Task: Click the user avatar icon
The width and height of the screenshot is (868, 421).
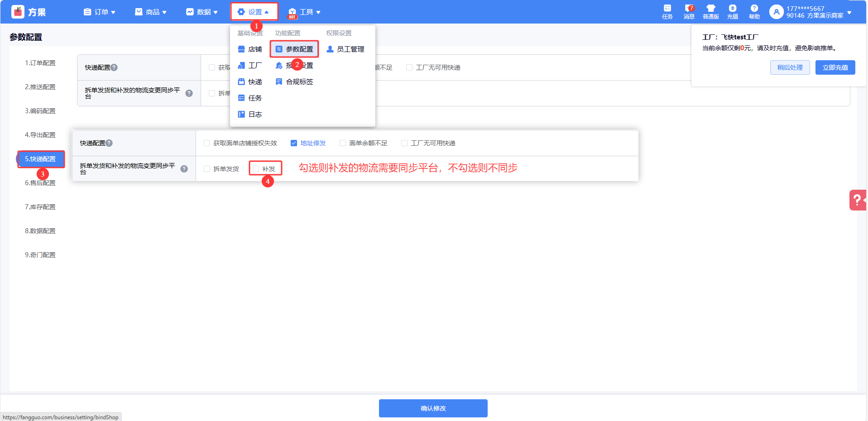Action: [777, 12]
